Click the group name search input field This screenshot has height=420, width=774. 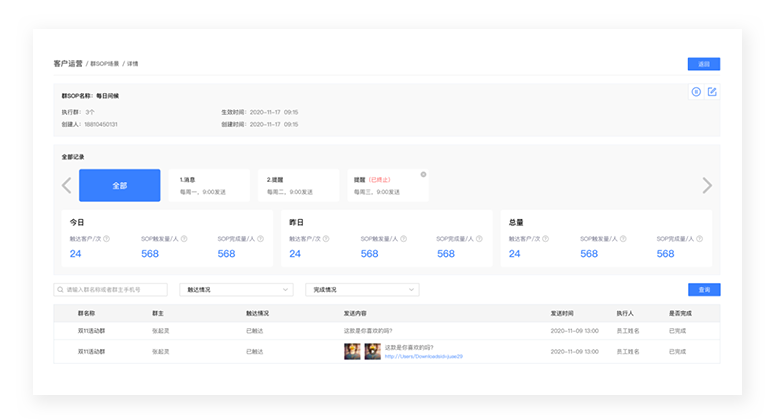110,290
